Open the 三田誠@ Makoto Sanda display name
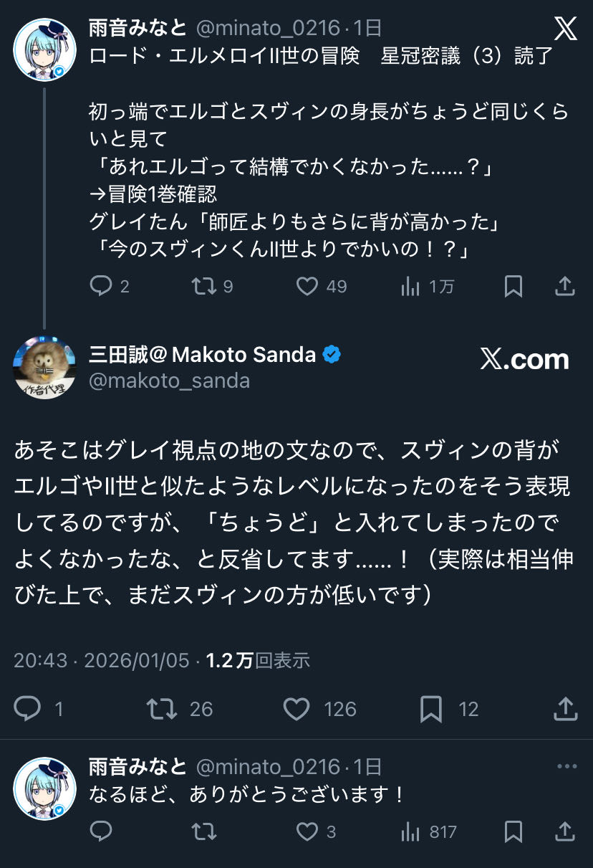This screenshot has height=868, width=593. coord(202,354)
